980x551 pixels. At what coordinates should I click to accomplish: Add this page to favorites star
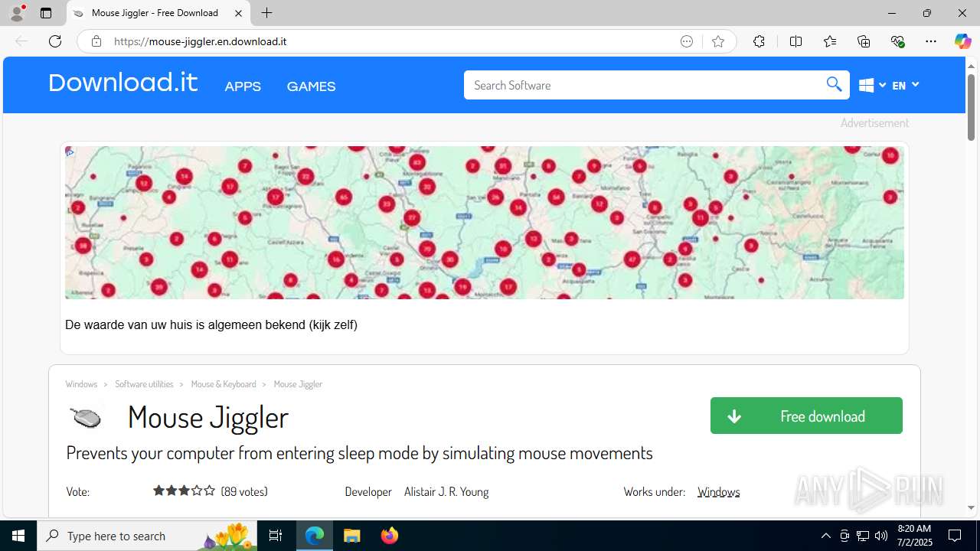coord(718,41)
